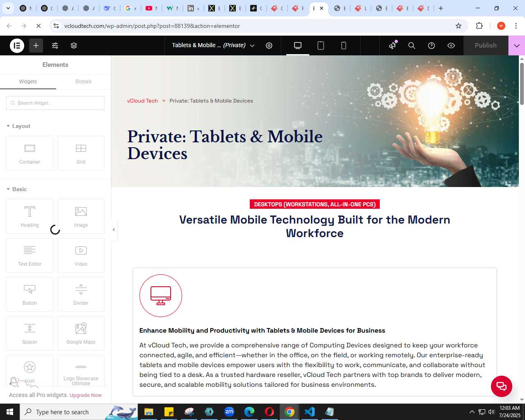525x420 pixels.
Task: Open Zoom from the taskbar
Action: [x=229, y=412]
